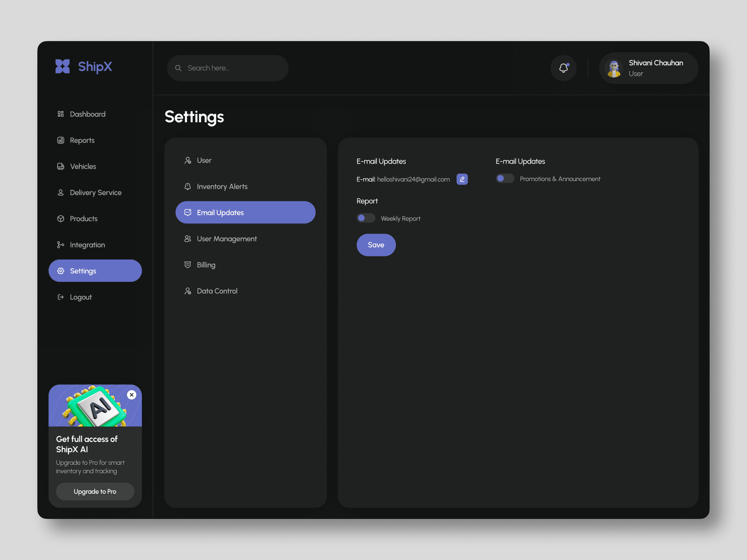Click the notification bell icon
The height and width of the screenshot is (560, 747).
coord(563,68)
